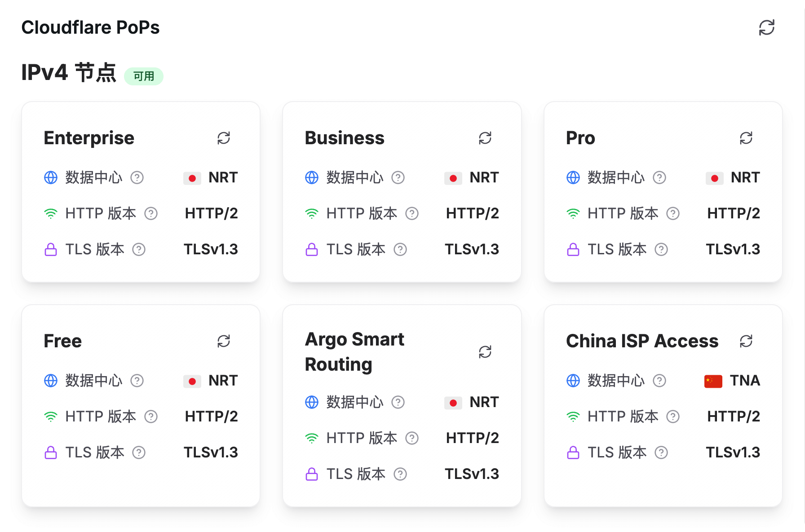Open data center help icon in Enterprise card
Viewport: 805px width, 532px height.
[137, 177]
